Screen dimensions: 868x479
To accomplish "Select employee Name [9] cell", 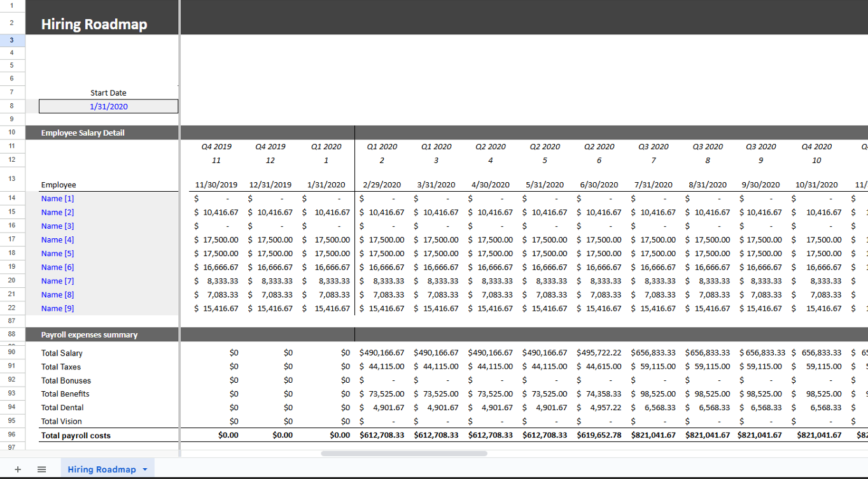I will [x=57, y=308].
